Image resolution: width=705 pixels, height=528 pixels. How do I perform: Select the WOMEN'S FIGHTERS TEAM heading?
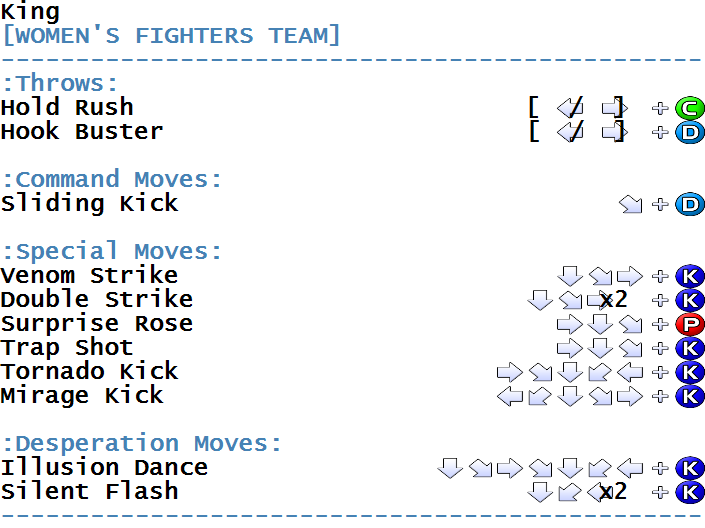170,36
